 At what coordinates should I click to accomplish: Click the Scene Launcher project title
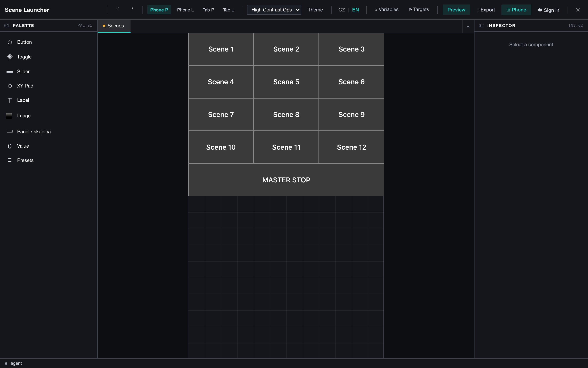coord(27,10)
